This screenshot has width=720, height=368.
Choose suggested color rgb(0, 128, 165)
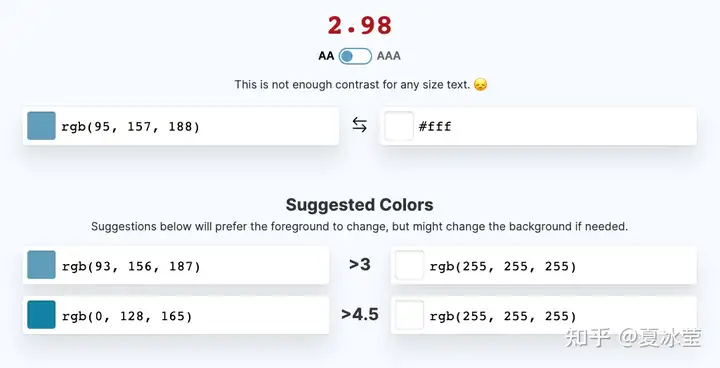point(176,315)
